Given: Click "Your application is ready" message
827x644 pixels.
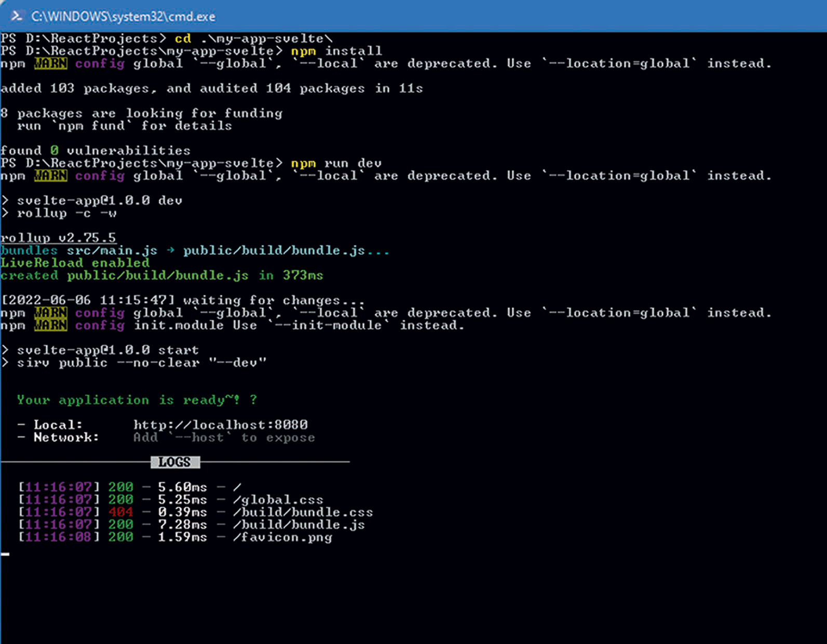Looking at the screenshot, I should pos(128,400).
